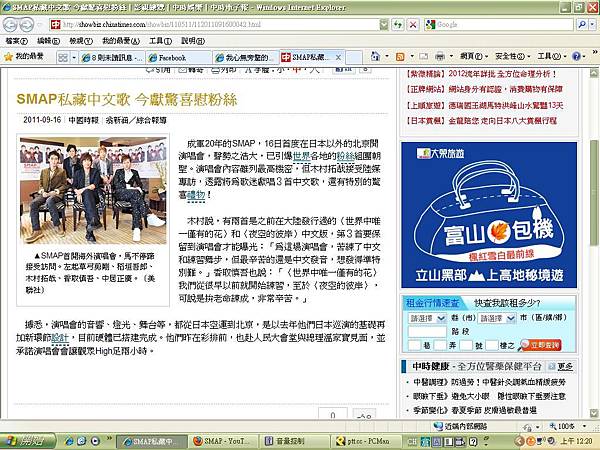Switch to the 8 則未讀訊息 tab
Viewport: 600px width, 450px height.
click(112, 57)
